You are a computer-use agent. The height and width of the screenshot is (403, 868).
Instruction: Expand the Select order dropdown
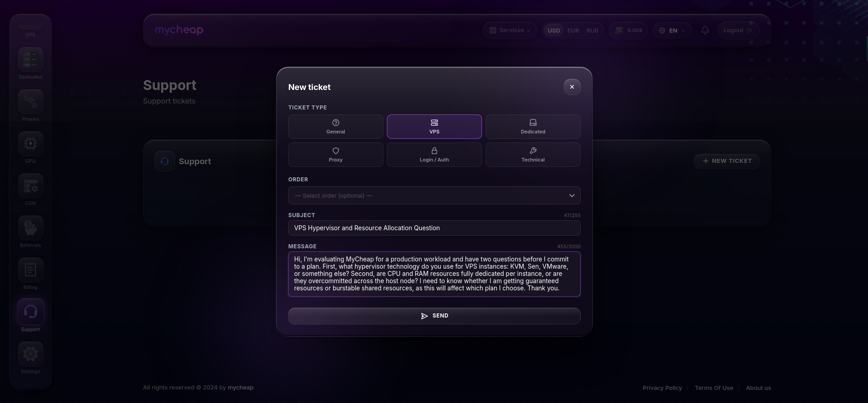pyautogui.click(x=434, y=195)
